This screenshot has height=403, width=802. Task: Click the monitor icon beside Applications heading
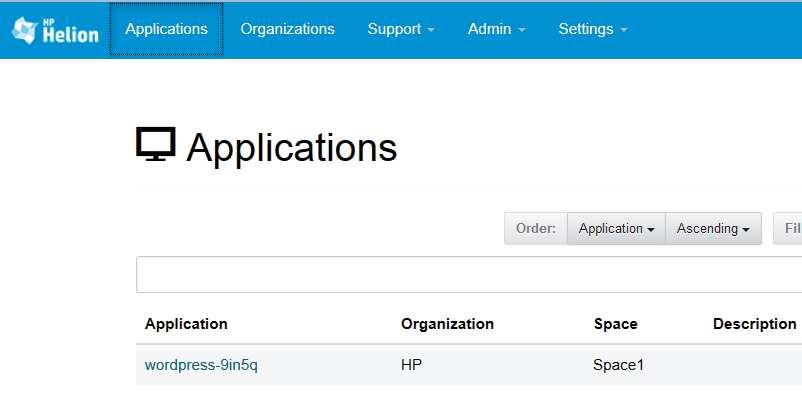156,144
